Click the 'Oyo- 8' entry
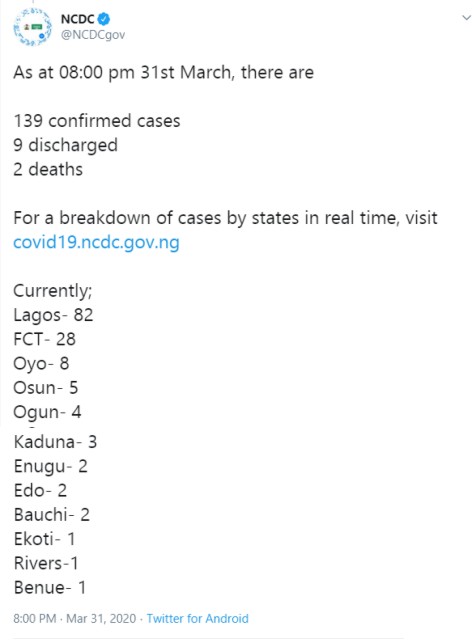472x643 pixels. pyautogui.click(x=41, y=364)
